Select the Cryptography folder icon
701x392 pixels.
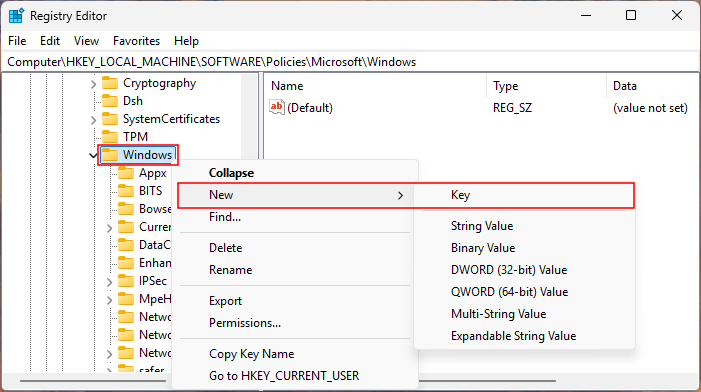point(110,83)
